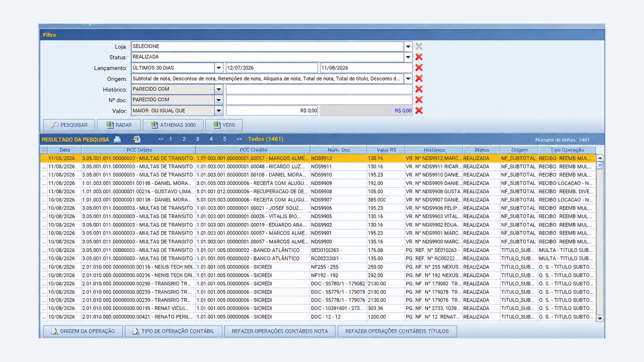Expand the Status dropdown showing REALIZADA
Image resolution: width=644 pixels, height=362 pixels.
(x=408, y=57)
